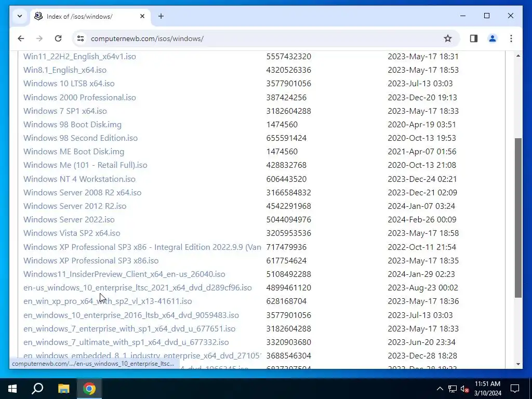The image size is (532, 399).
Task: Click Windows Server 2022.iso link
Action: (69, 220)
